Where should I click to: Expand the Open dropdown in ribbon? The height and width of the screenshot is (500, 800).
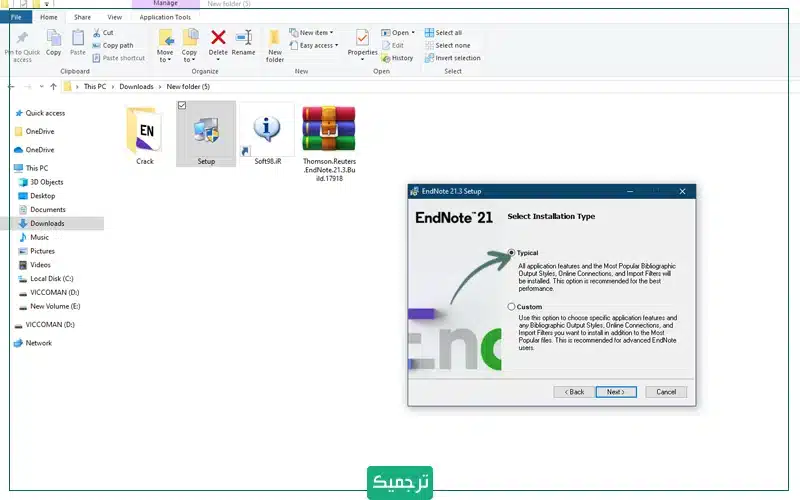398,33
